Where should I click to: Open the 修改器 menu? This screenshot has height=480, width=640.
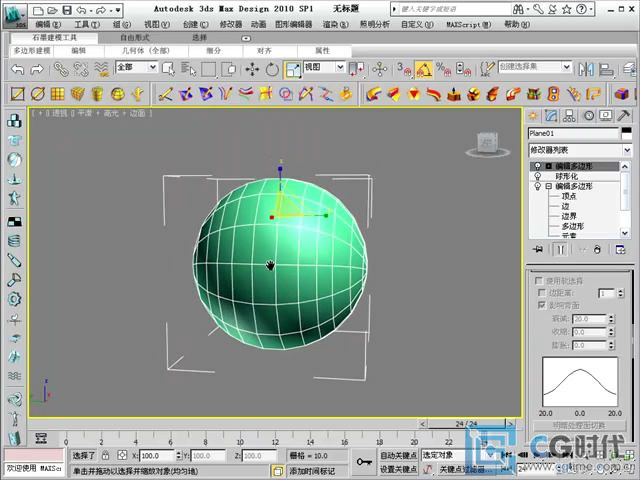[231, 24]
